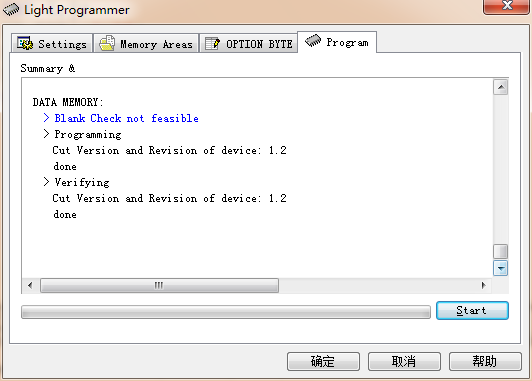532x381 pixels.
Task: Cancel with the 取消 button
Action: pyautogui.click(x=404, y=361)
